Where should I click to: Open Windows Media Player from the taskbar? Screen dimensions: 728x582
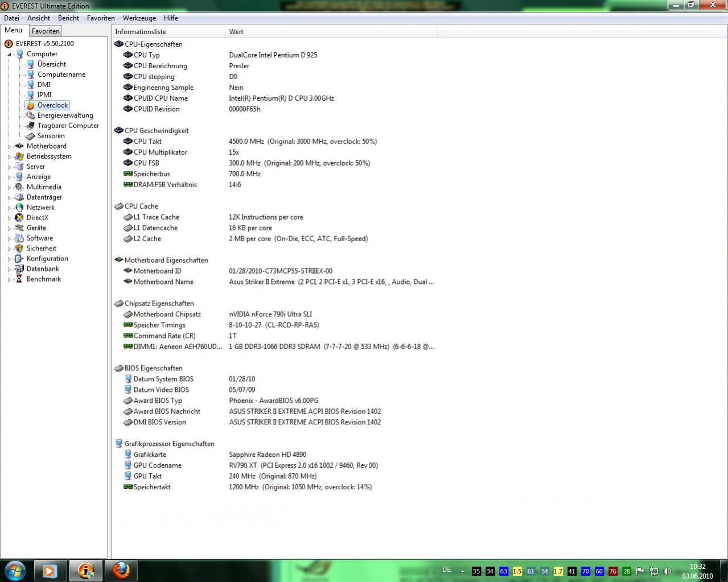pos(50,571)
